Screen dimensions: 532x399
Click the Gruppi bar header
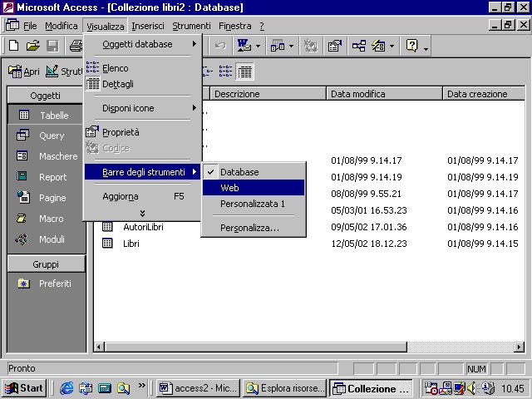click(47, 264)
